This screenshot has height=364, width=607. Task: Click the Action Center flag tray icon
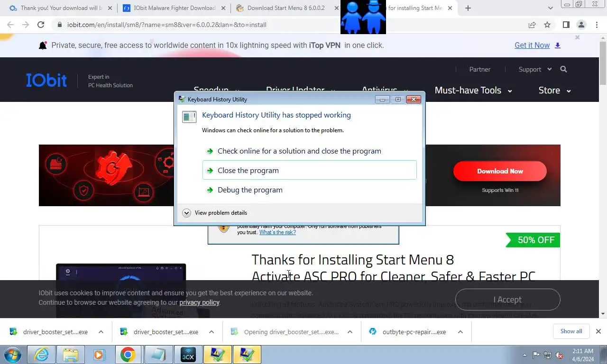(536, 355)
